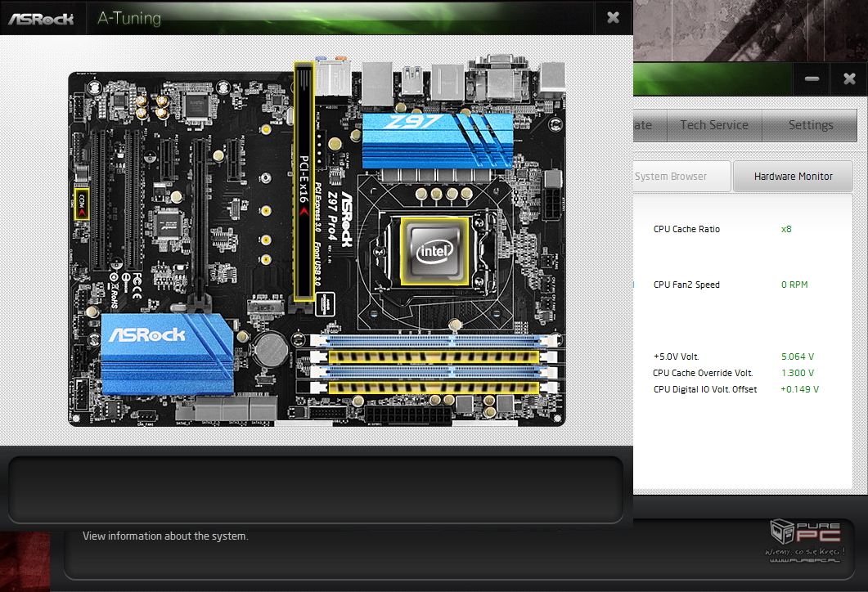Image resolution: width=868 pixels, height=592 pixels.
Task: Select the highlighted PCI-E x16 slot
Action: coord(304,181)
